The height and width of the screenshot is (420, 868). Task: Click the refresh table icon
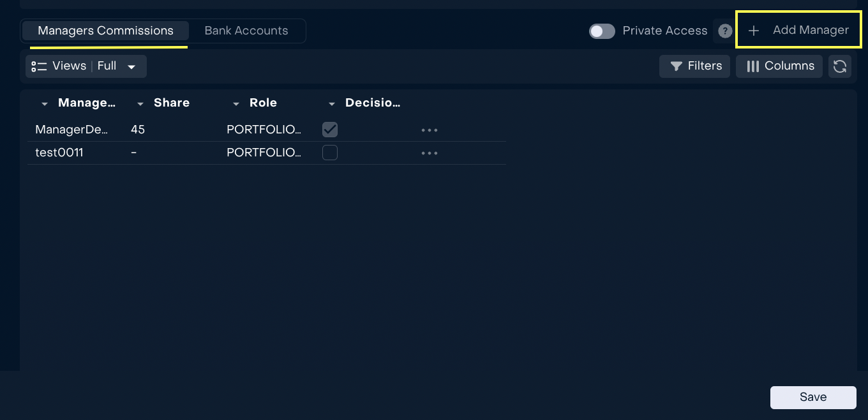pyautogui.click(x=840, y=66)
